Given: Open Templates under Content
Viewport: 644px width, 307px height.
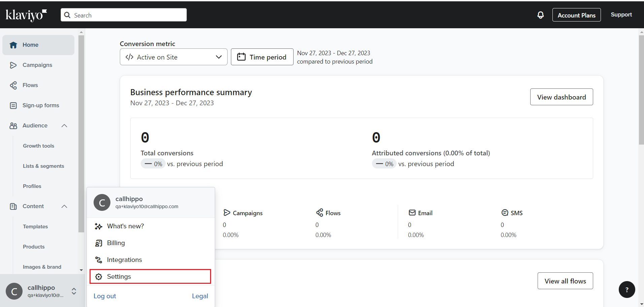Looking at the screenshot, I should tap(35, 227).
